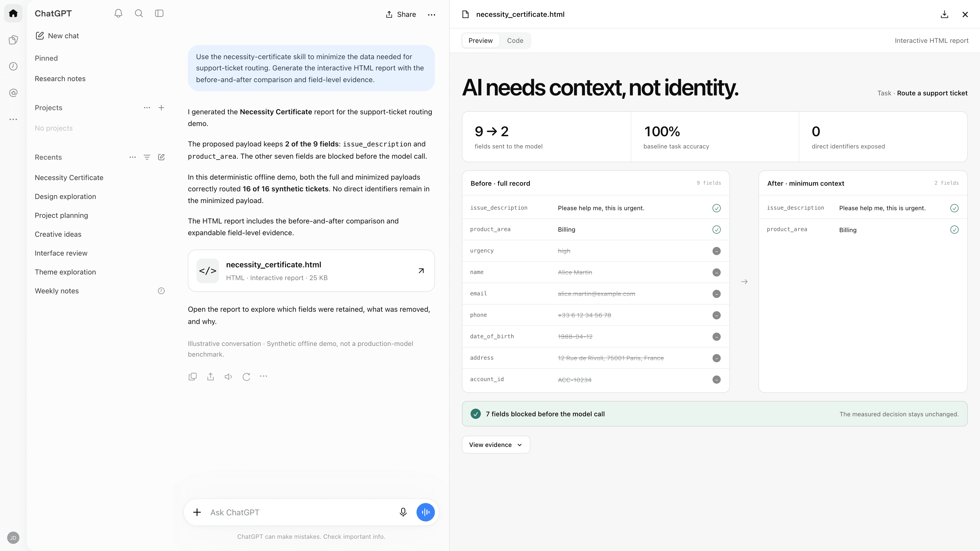The image size is (980, 551).
Task: Click the email row status indicator in Before table
Action: [716, 294]
